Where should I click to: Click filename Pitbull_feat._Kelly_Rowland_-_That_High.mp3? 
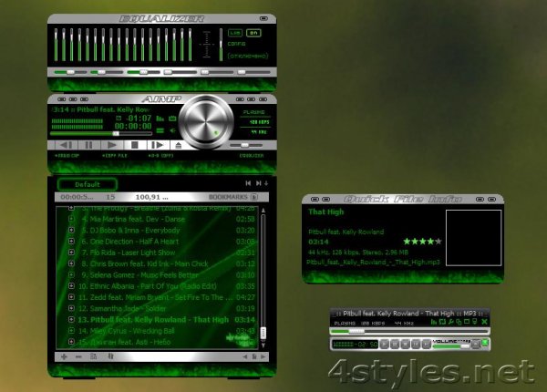pyautogui.click(x=373, y=262)
